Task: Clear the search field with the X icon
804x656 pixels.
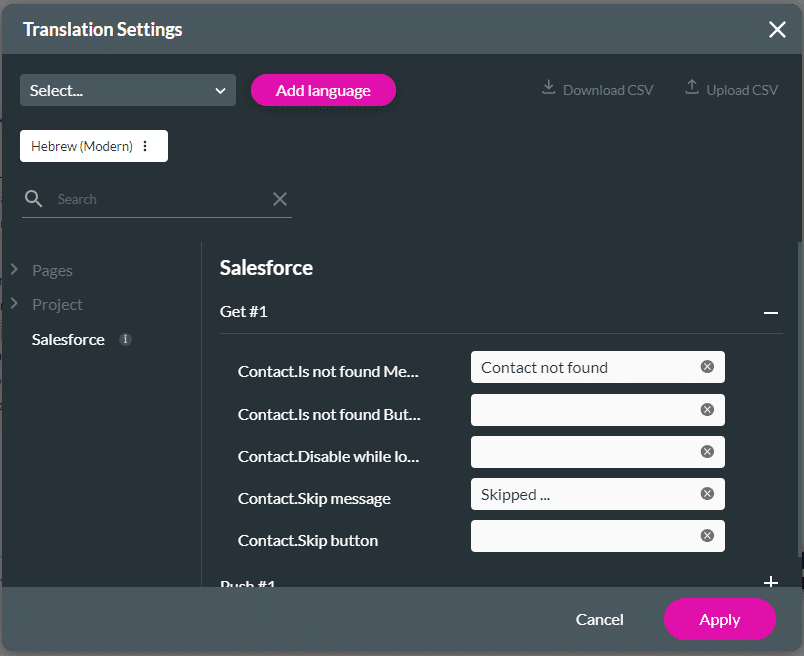Action: 279,198
